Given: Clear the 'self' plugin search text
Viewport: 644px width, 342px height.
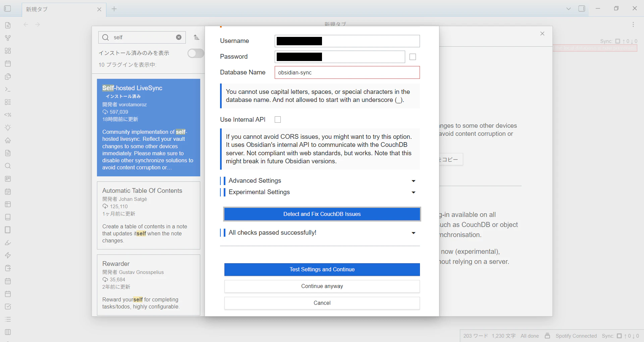Looking at the screenshot, I should point(179,37).
